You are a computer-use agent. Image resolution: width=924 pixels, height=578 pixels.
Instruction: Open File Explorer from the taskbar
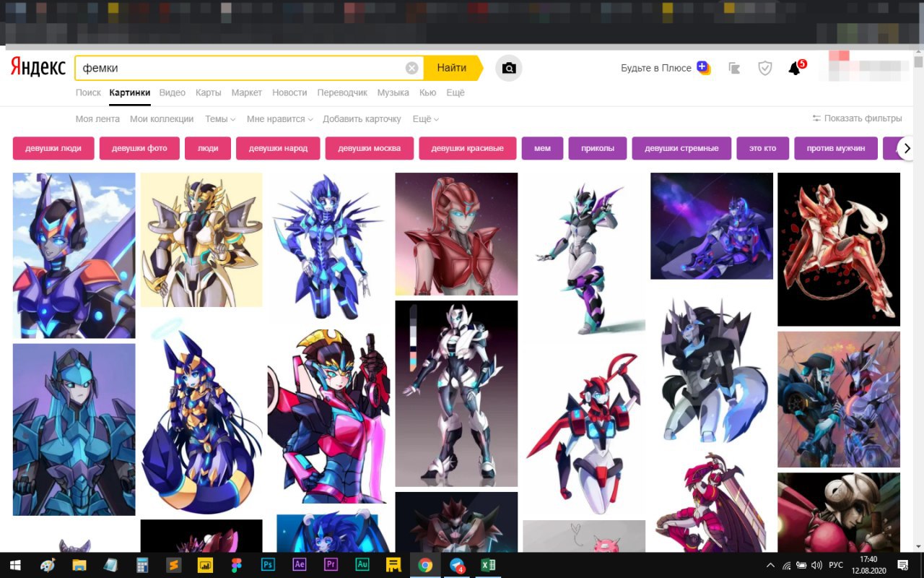pos(79,565)
